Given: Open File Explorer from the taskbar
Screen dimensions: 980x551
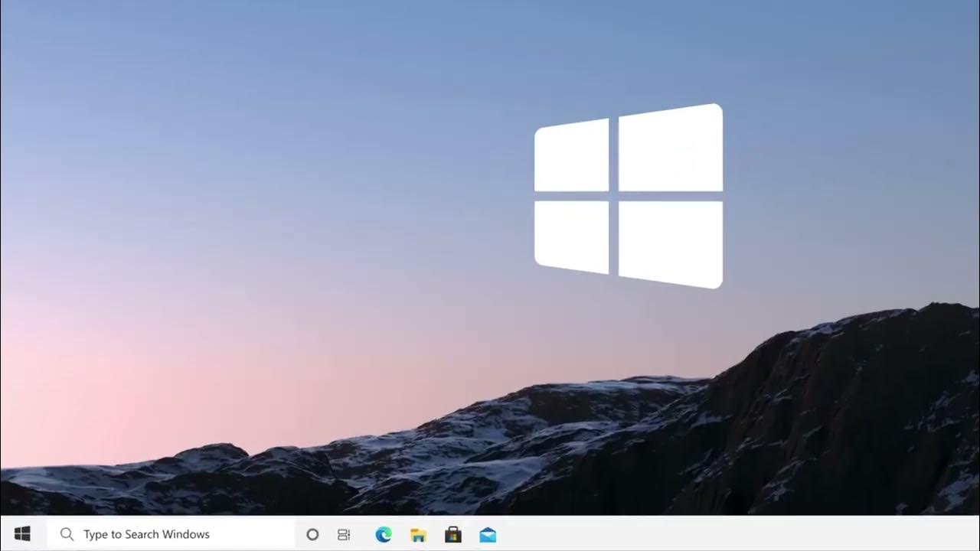Looking at the screenshot, I should pyautogui.click(x=418, y=535).
